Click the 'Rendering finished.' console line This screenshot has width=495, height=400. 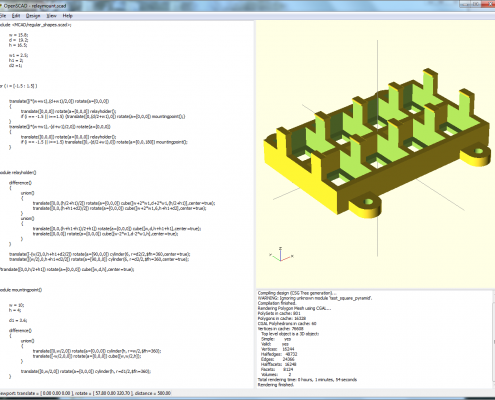(276, 385)
